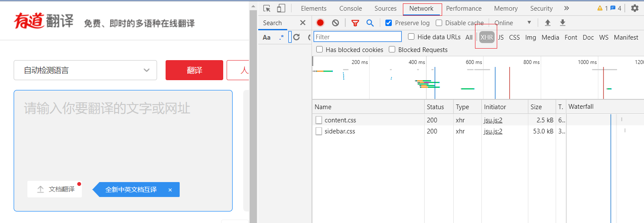This screenshot has width=644, height=223.
Task: Open the jsu.js:2 initiator link for content.css
Action: [x=493, y=120]
